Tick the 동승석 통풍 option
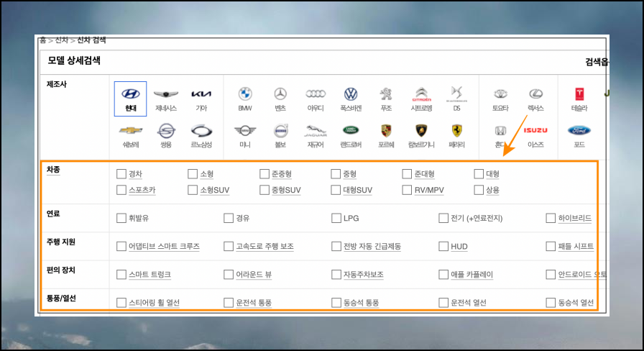This screenshot has width=644, height=351. pos(336,303)
